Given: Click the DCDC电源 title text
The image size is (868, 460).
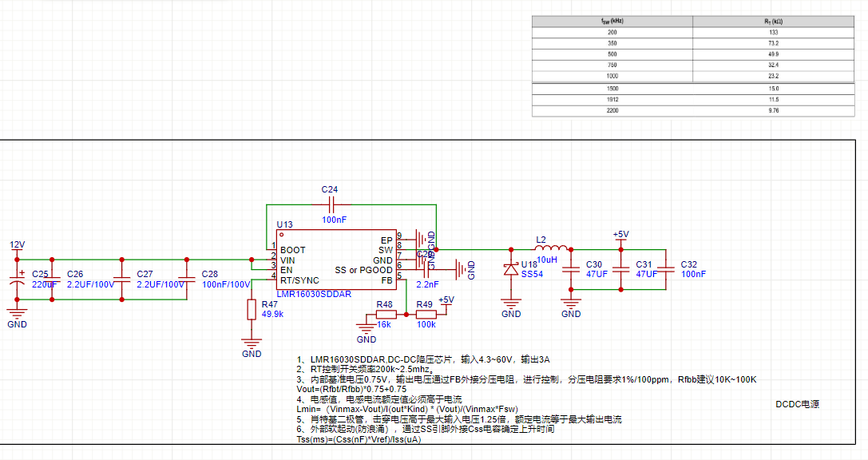Looking at the screenshot, I should tap(797, 404).
